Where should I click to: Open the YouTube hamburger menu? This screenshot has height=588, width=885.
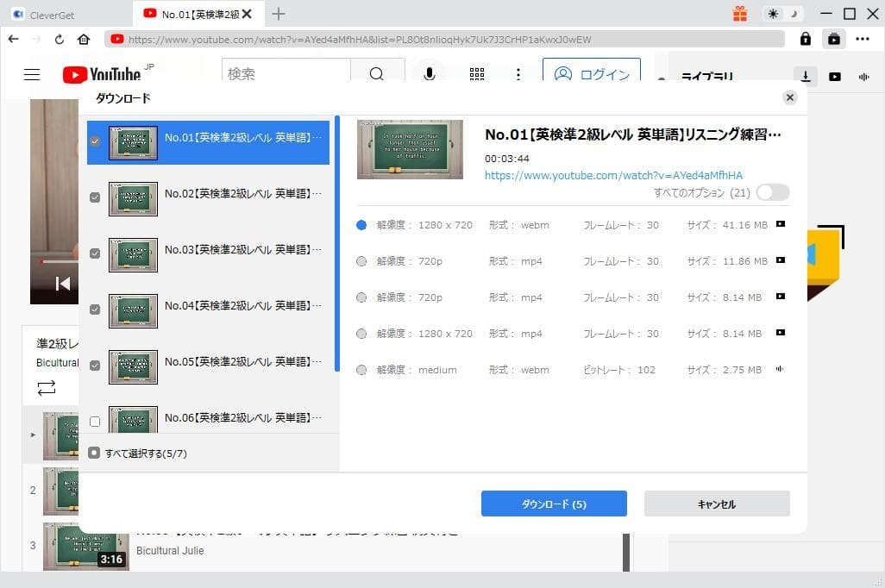coord(32,74)
